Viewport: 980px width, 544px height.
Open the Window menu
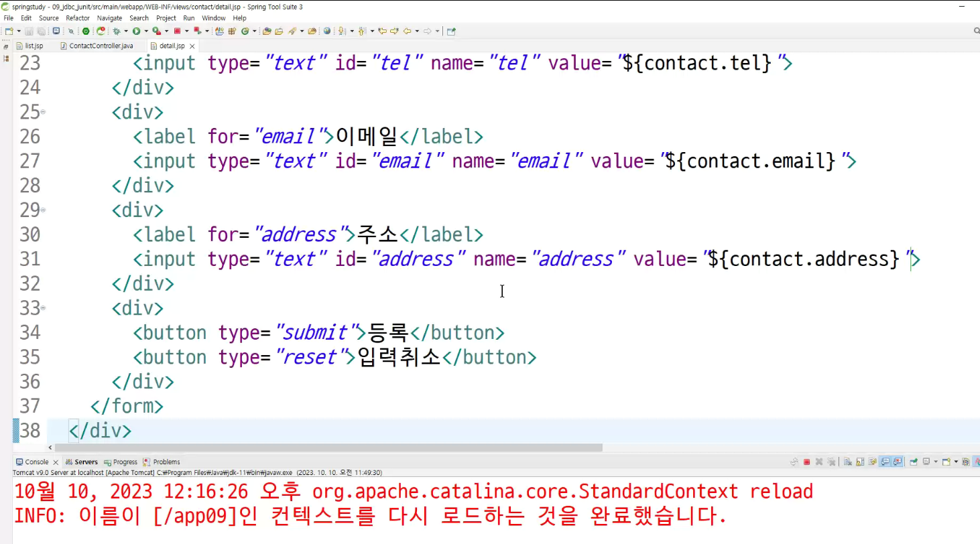214,18
